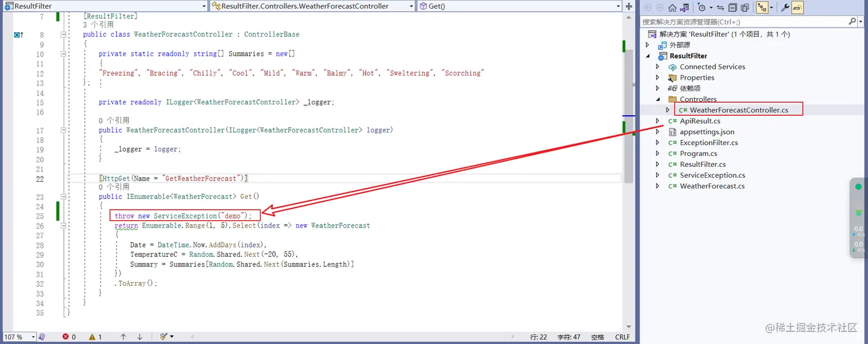868x344 pixels.
Task: Open WeatherForecast.cs file
Action: pyautogui.click(x=712, y=186)
